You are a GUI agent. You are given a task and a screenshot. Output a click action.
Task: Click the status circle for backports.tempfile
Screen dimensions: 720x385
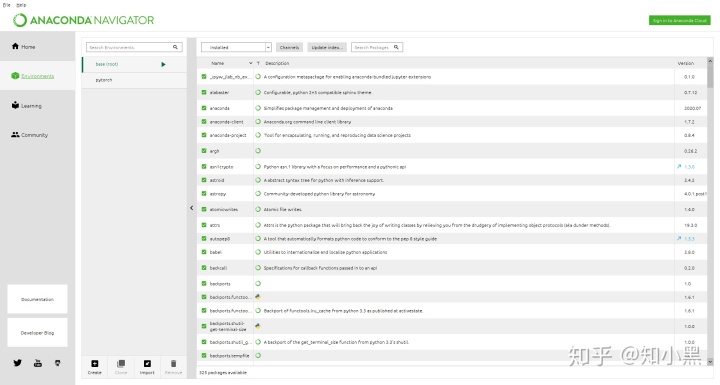point(258,355)
